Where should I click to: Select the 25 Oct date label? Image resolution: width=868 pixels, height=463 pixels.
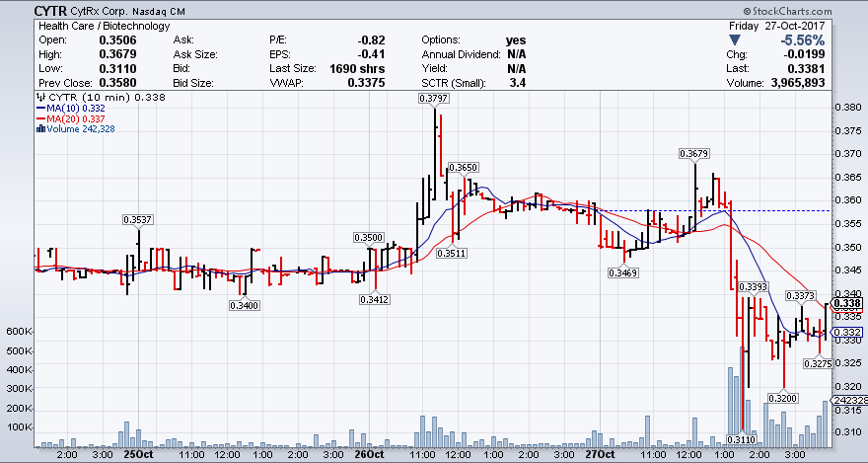[x=138, y=456]
